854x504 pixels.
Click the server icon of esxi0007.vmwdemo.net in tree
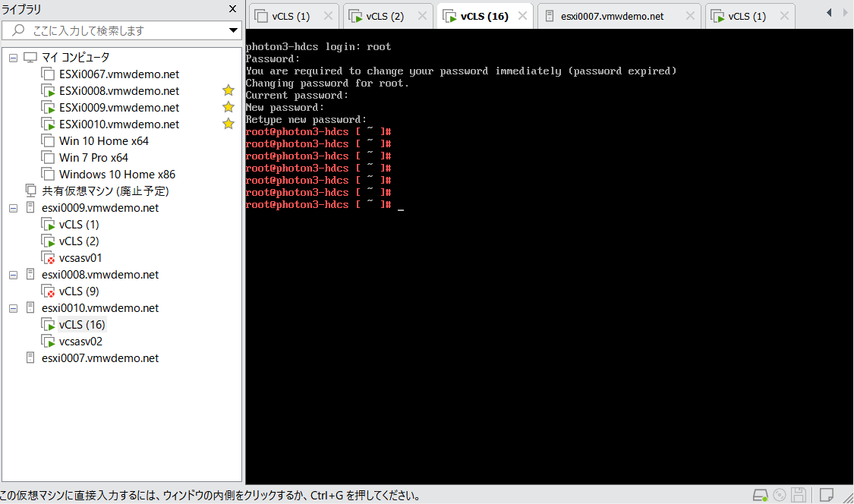[x=30, y=358]
